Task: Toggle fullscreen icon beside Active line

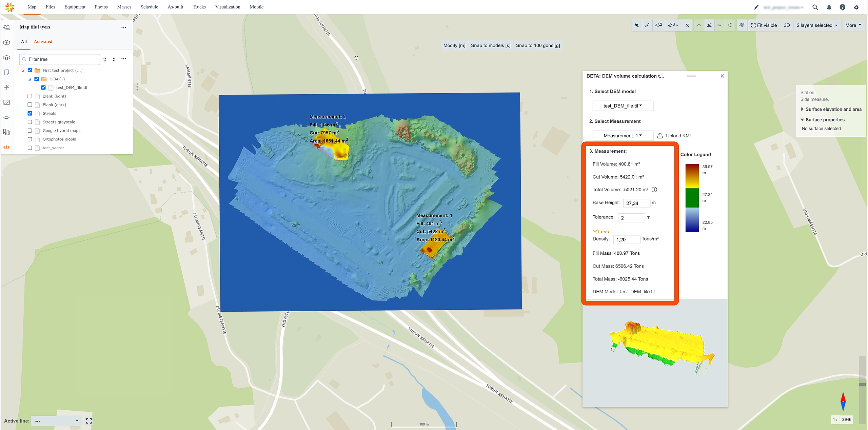Action: point(89,421)
